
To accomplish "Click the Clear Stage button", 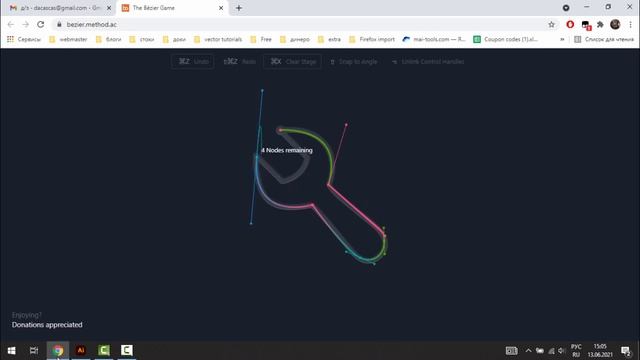I will (292, 62).
